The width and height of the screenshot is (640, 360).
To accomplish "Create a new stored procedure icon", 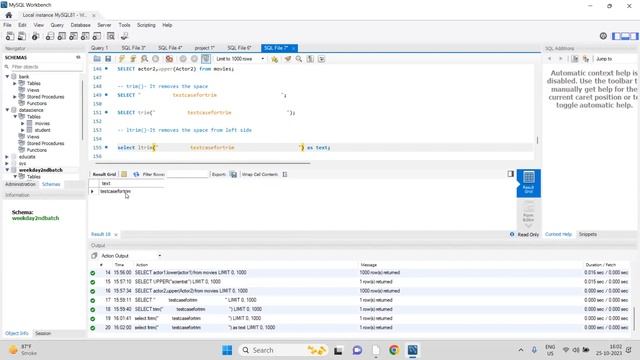I will tap(85, 36).
